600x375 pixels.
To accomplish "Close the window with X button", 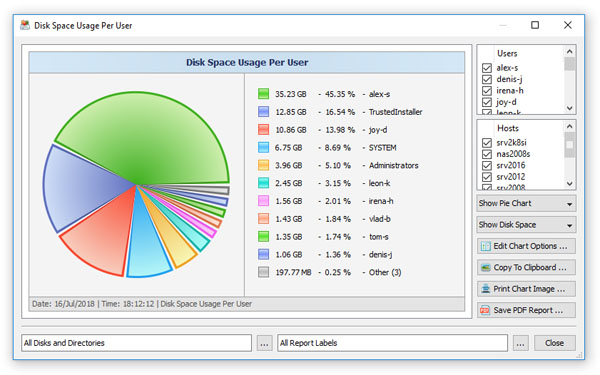I will tap(567, 25).
